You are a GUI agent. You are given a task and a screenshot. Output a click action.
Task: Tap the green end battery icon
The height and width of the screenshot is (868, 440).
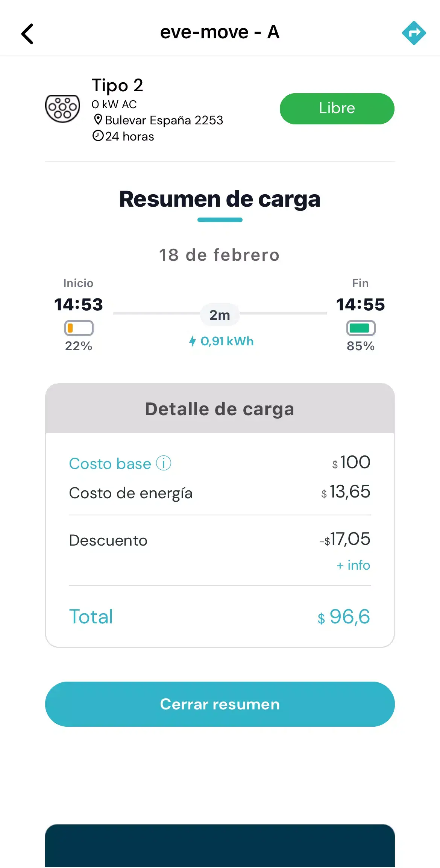click(361, 328)
